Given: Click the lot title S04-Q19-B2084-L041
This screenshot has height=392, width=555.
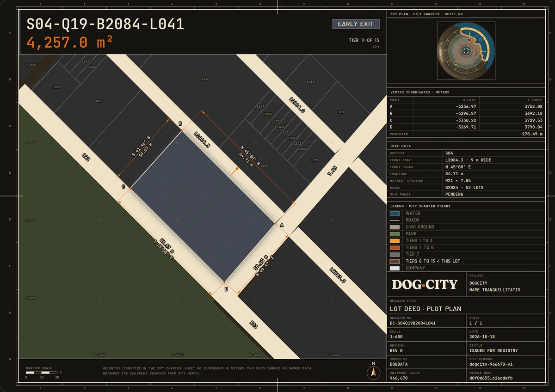Looking at the screenshot, I should click(105, 24).
